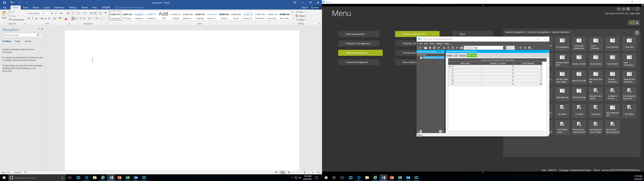Click the Replace button in Editing group

(301, 16)
